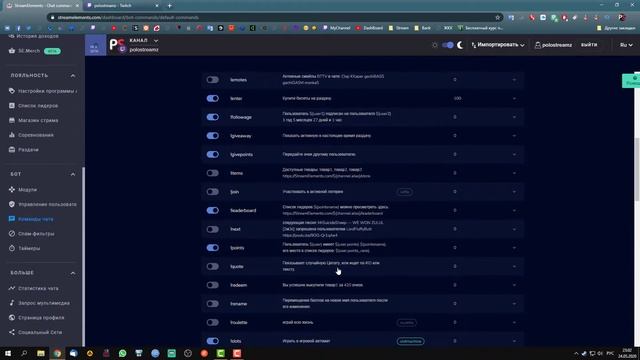
Task: Click the shield icon for user management
Action: point(12,204)
